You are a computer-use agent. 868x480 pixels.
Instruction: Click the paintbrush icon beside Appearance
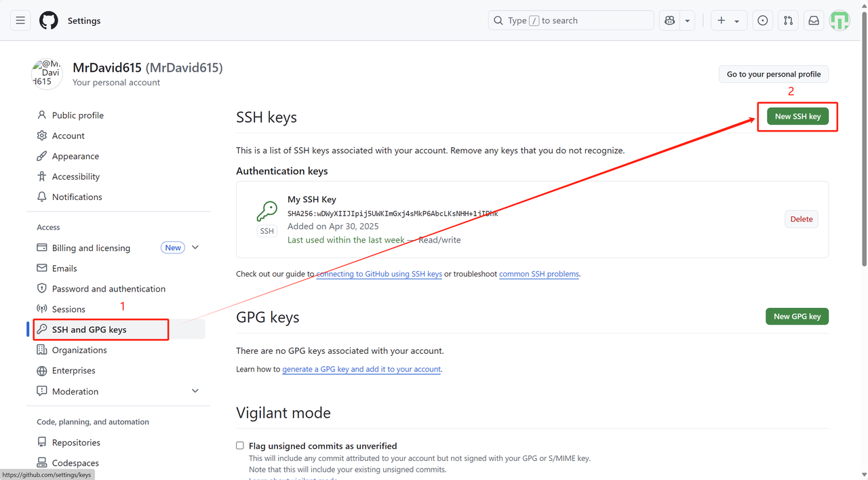[42, 156]
